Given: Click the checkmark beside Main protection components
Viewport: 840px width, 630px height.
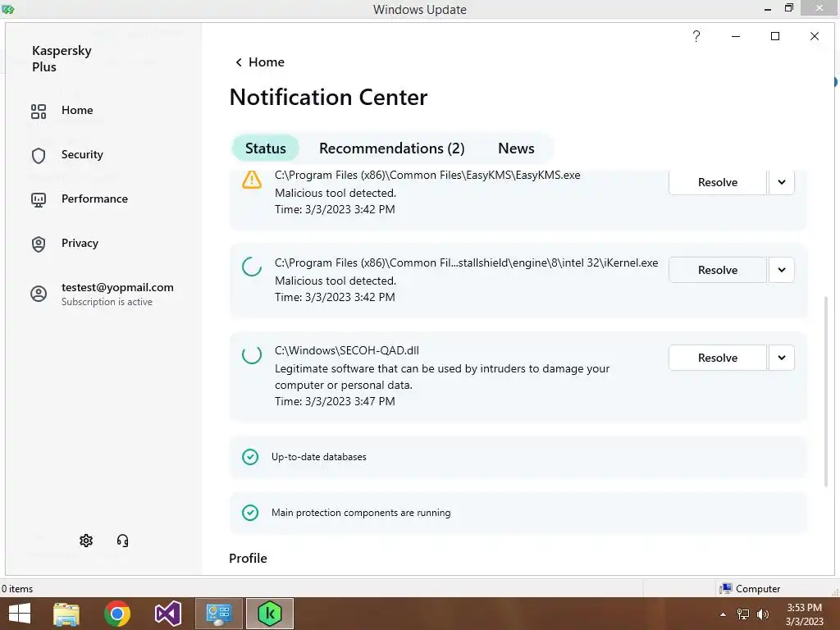Looking at the screenshot, I should tap(250, 513).
